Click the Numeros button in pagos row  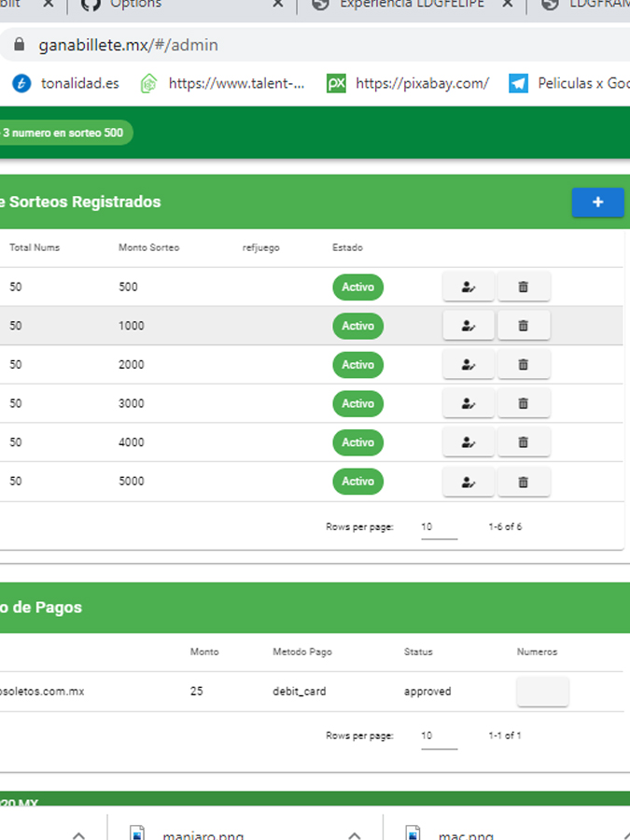(x=542, y=692)
